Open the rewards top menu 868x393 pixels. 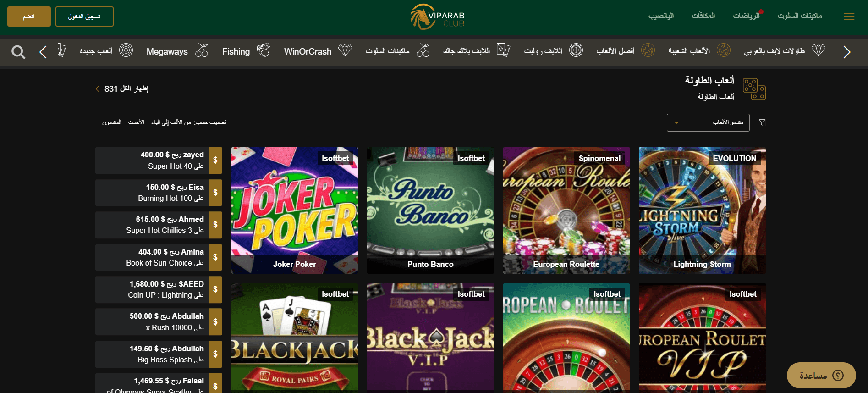pyautogui.click(x=703, y=16)
